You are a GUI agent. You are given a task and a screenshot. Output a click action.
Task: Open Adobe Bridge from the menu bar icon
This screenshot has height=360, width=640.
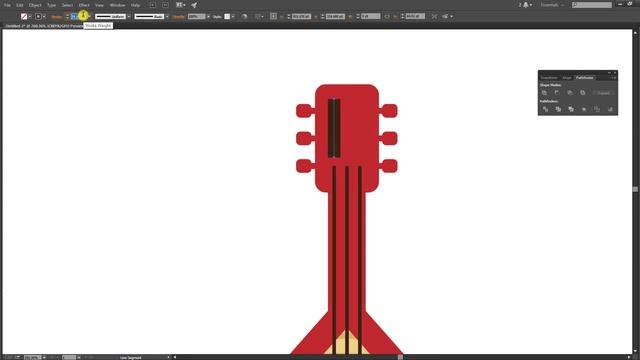153,5
